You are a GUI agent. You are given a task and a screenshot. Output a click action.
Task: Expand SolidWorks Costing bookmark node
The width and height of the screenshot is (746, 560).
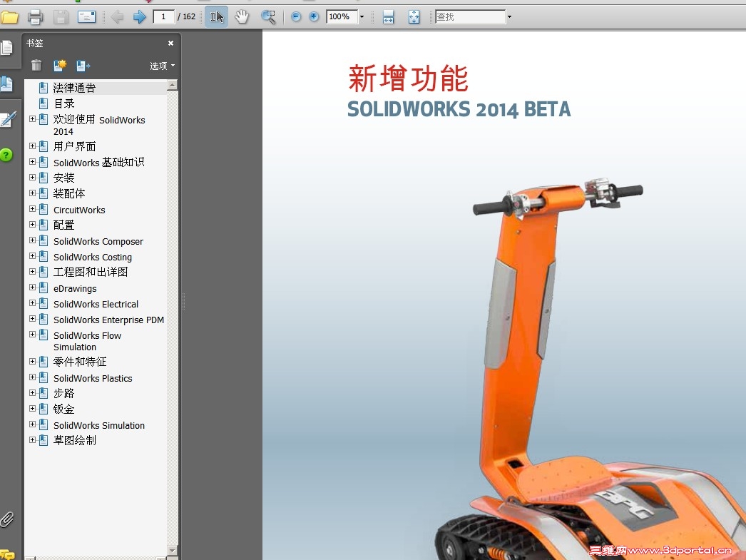pyautogui.click(x=32, y=256)
